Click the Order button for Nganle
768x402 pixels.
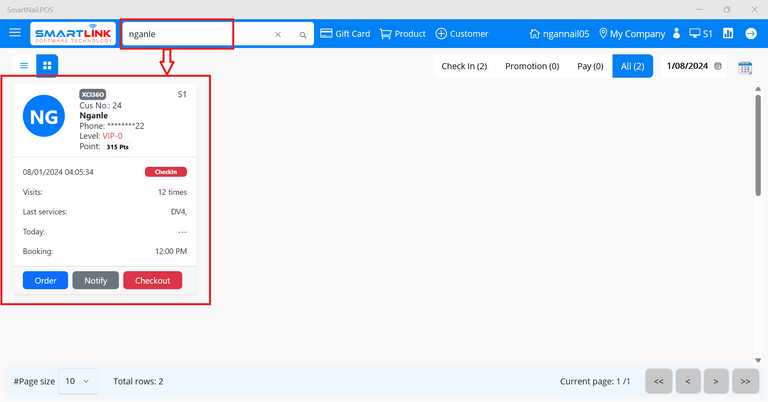click(45, 280)
